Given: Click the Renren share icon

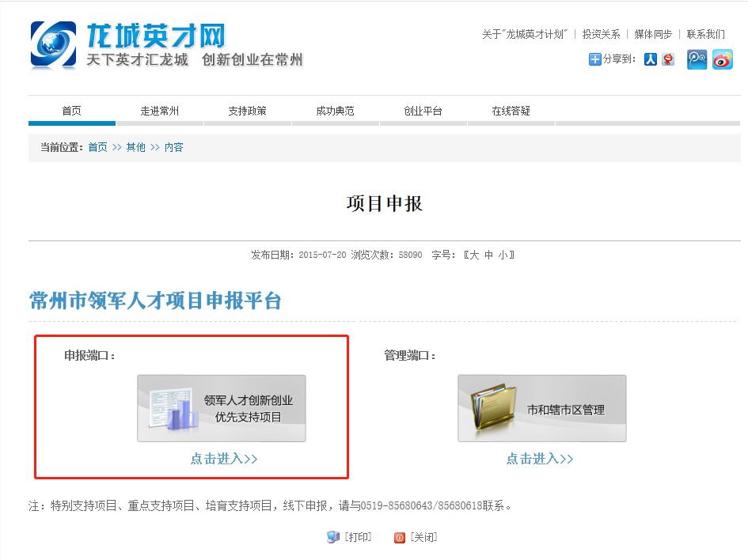Looking at the screenshot, I should click(x=651, y=59).
